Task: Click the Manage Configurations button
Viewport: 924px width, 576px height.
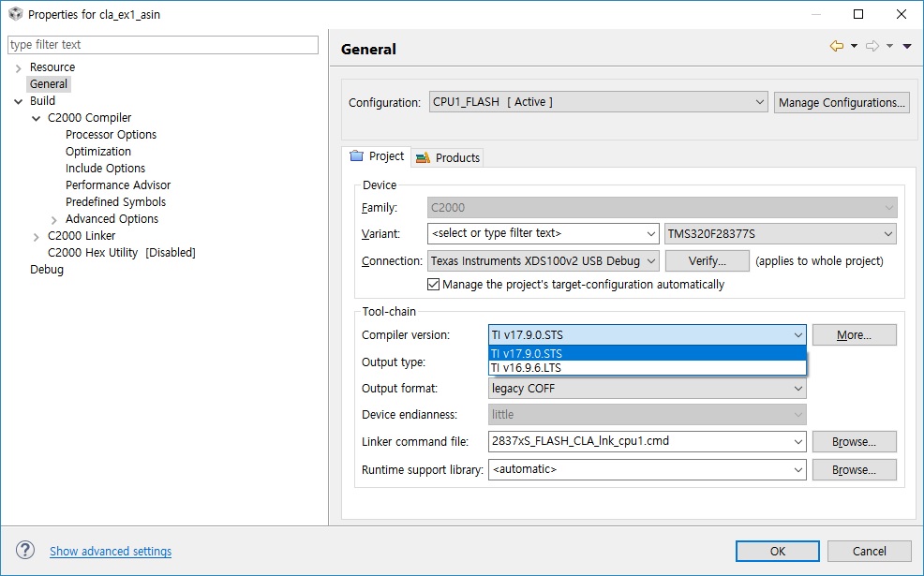Action: tap(842, 102)
